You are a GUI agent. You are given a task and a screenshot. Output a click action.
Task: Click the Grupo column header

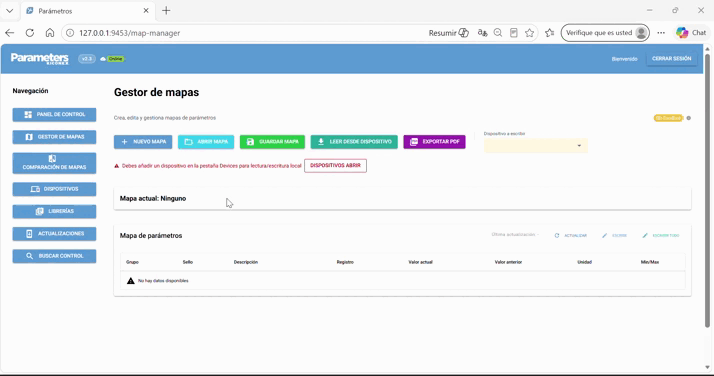point(133,262)
